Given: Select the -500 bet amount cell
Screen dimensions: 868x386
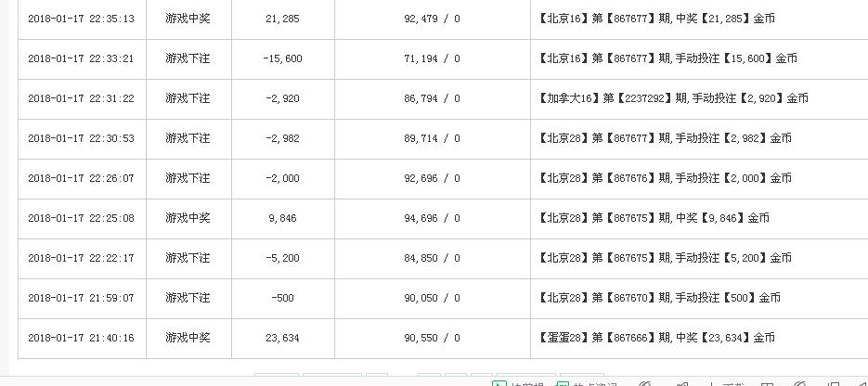Looking at the screenshot, I should point(283,298).
